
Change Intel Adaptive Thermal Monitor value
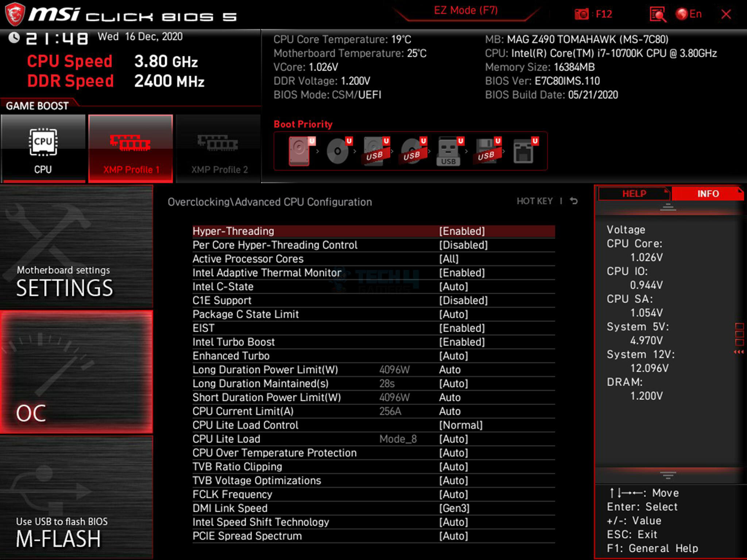pos(373,273)
